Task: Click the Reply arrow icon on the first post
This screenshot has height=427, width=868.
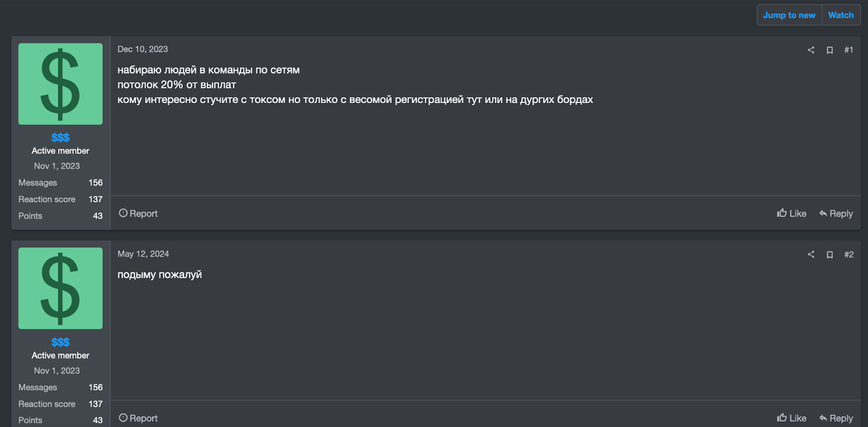Action: (823, 213)
